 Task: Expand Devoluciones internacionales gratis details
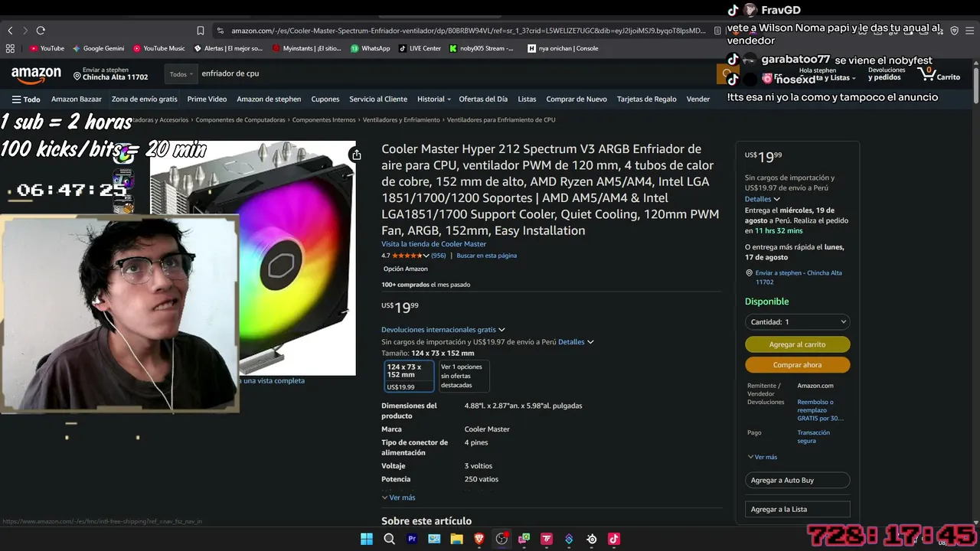(443, 330)
